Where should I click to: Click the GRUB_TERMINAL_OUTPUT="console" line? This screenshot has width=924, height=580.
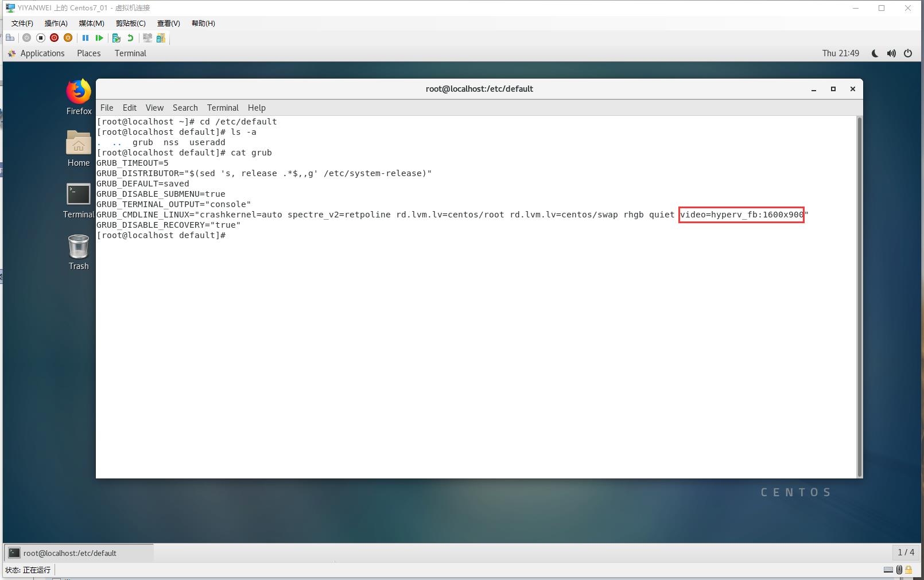[174, 204]
